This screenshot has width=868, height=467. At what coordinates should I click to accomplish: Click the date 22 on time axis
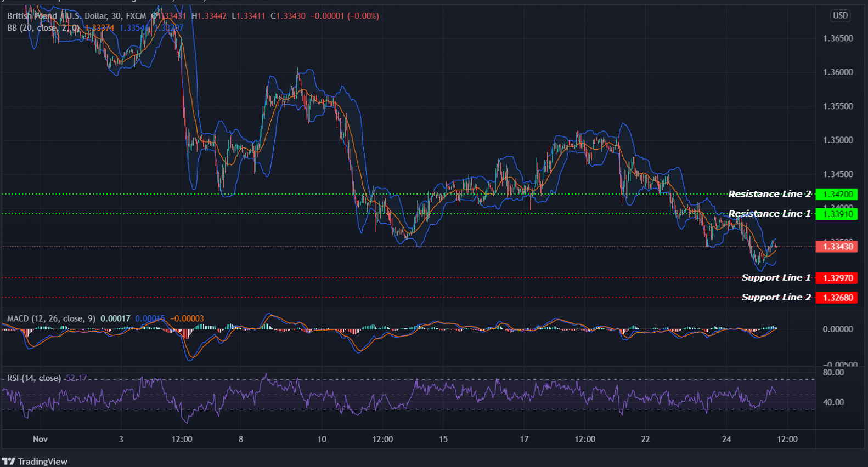coord(646,439)
